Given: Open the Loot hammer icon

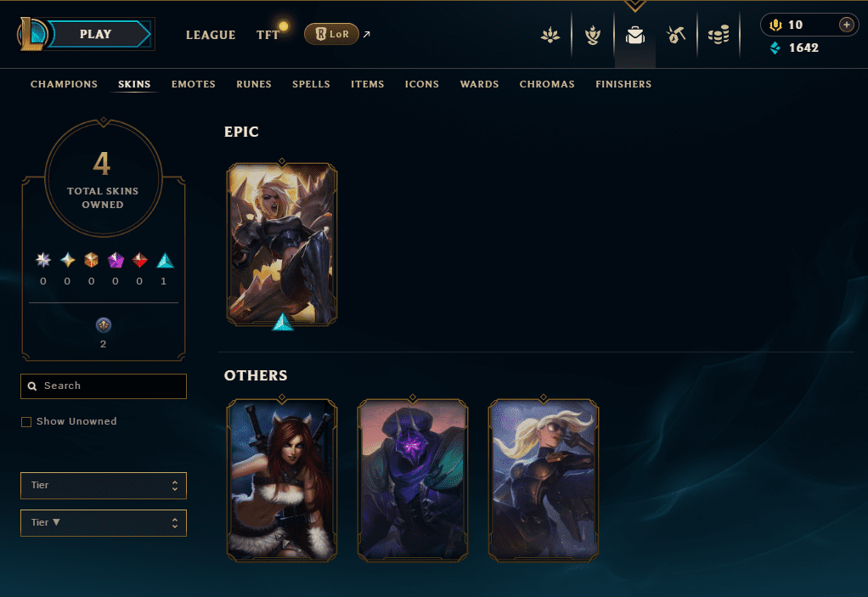Looking at the screenshot, I should tap(676, 36).
